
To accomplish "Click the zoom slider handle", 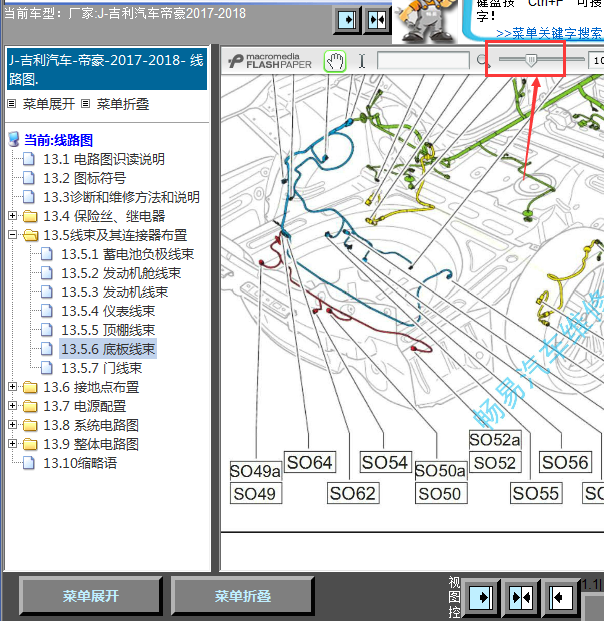I will click(531, 60).
